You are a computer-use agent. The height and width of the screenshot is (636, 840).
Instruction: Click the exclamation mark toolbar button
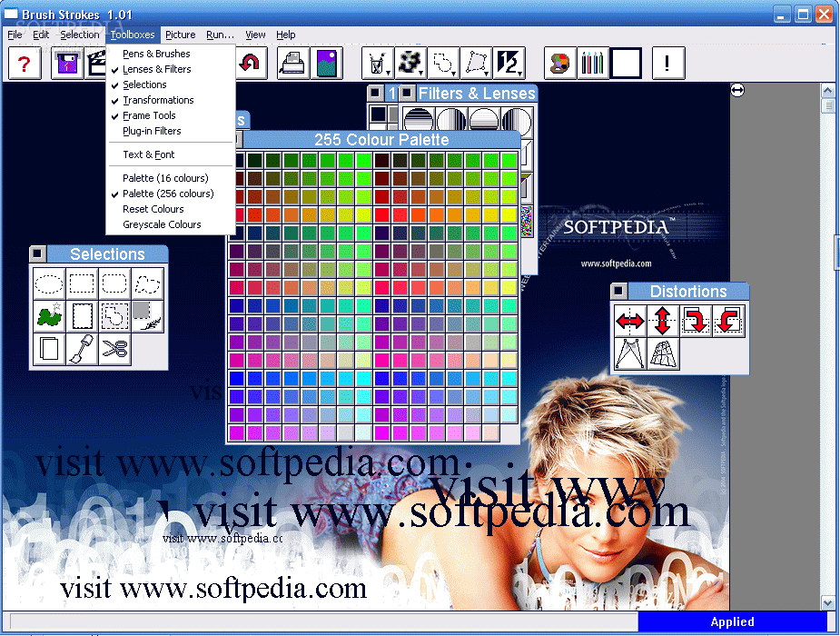[668, 64]
